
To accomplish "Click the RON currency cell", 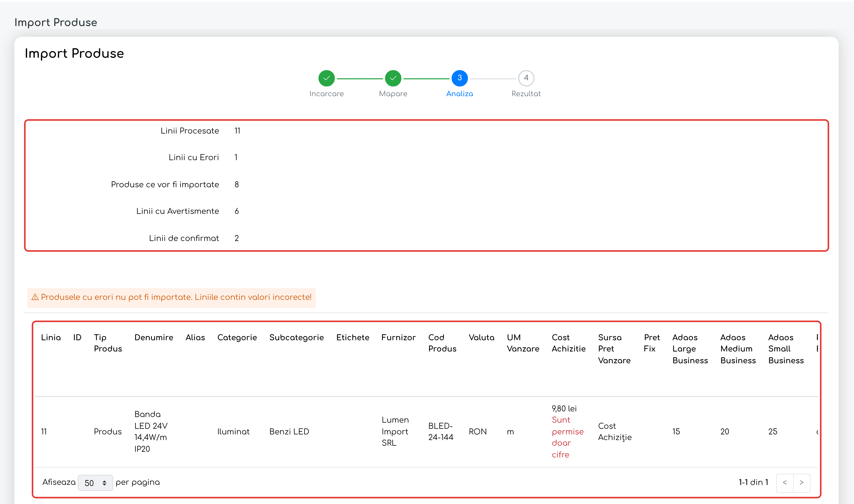I will tap(477, 432).
